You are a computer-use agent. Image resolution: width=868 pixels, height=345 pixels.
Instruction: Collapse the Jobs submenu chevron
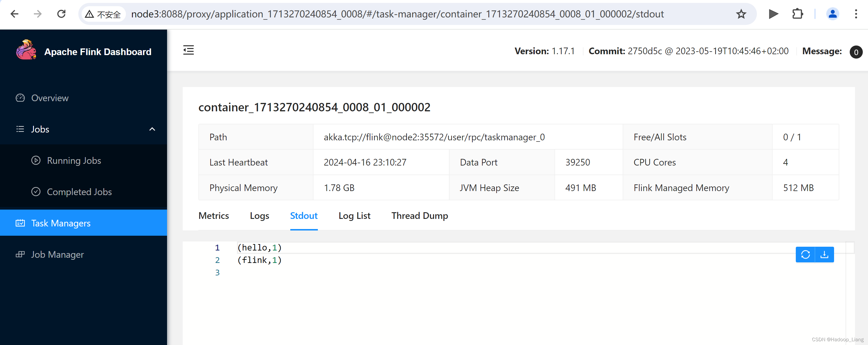click(x=152, y=129)
